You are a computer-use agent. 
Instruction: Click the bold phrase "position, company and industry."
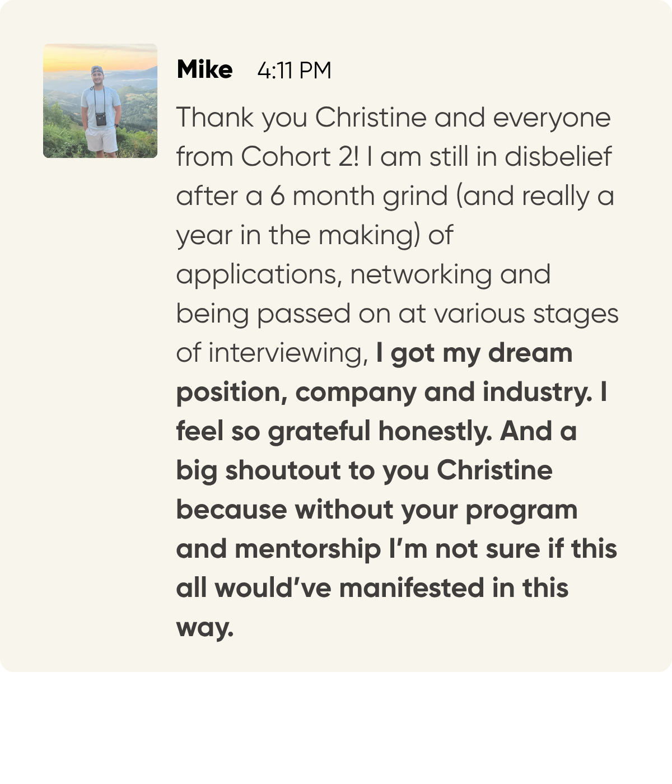[384, 392]
